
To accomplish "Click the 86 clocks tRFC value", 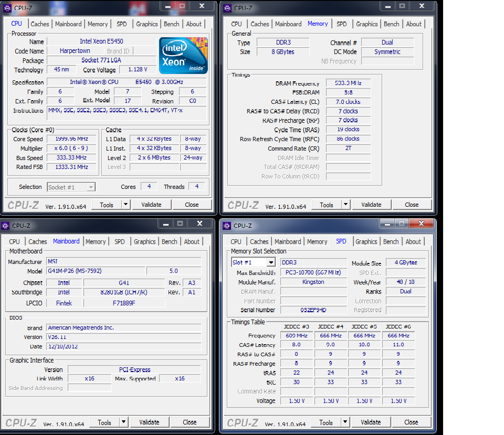I will 349,139.
